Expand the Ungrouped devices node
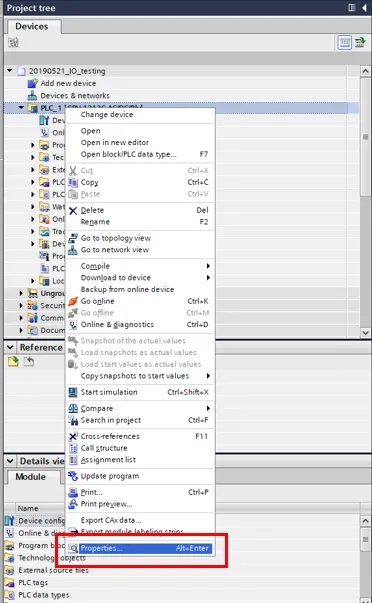Image resolution: width=372 pixels, height=603 pixels. point(21,293)
